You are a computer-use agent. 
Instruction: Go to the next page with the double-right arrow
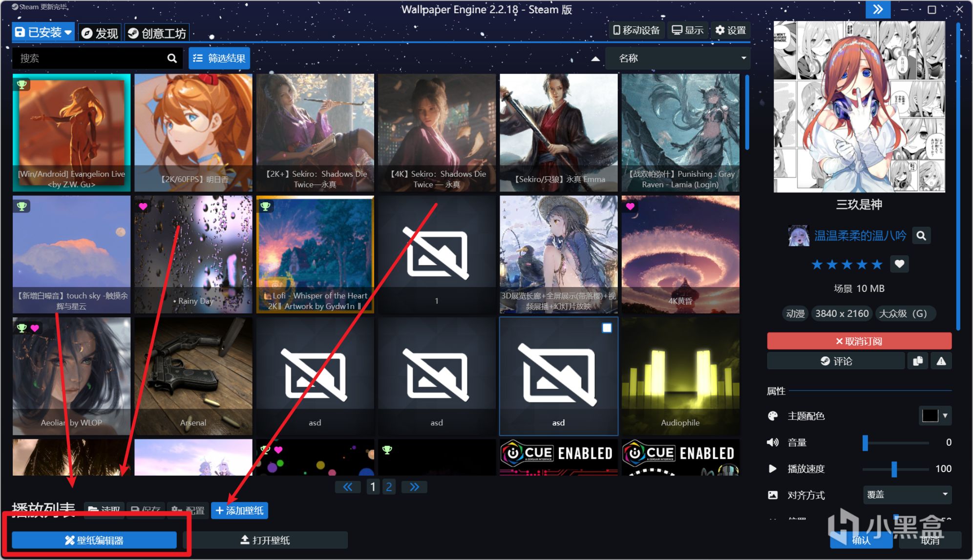coord(414,487)
